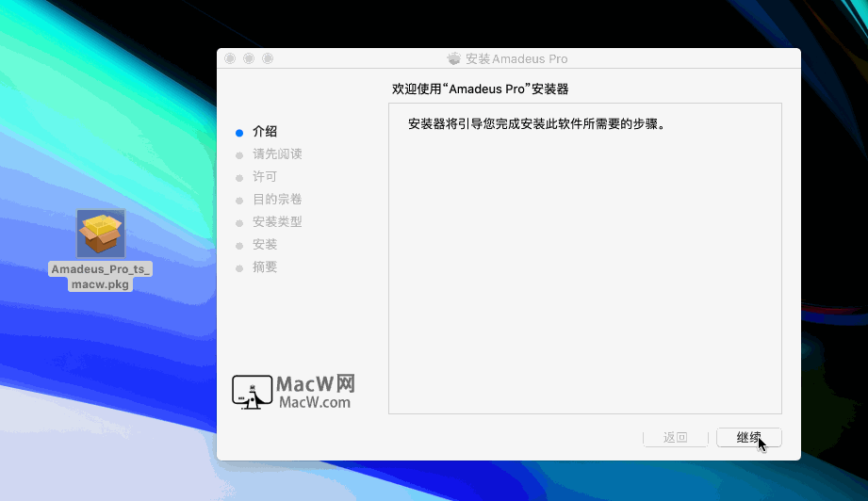868x501 pixels.
Task: Click the 请先阅读 step in sidebar
Action: (277, 154)
